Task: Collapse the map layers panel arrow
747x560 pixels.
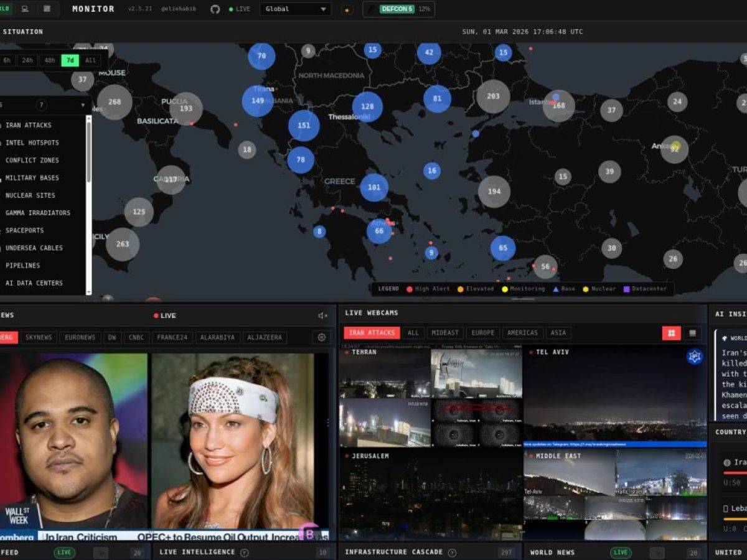Action: point(83,105)
